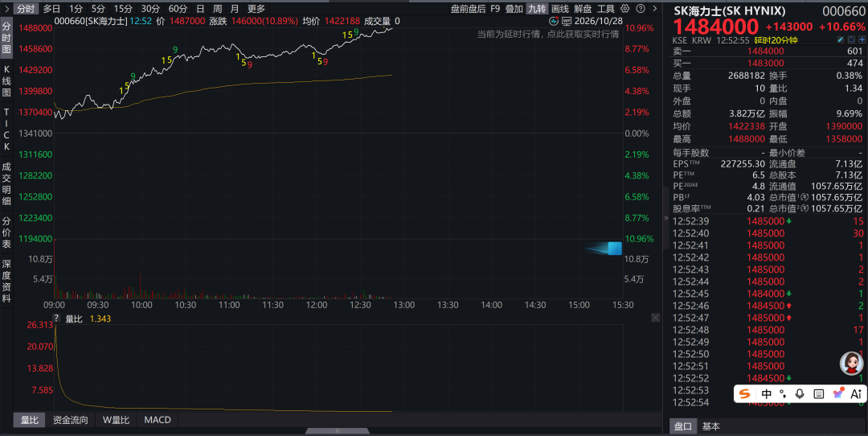
Task: Switch Sogou input language 中 icon
Action: click(x=767, y=394)
